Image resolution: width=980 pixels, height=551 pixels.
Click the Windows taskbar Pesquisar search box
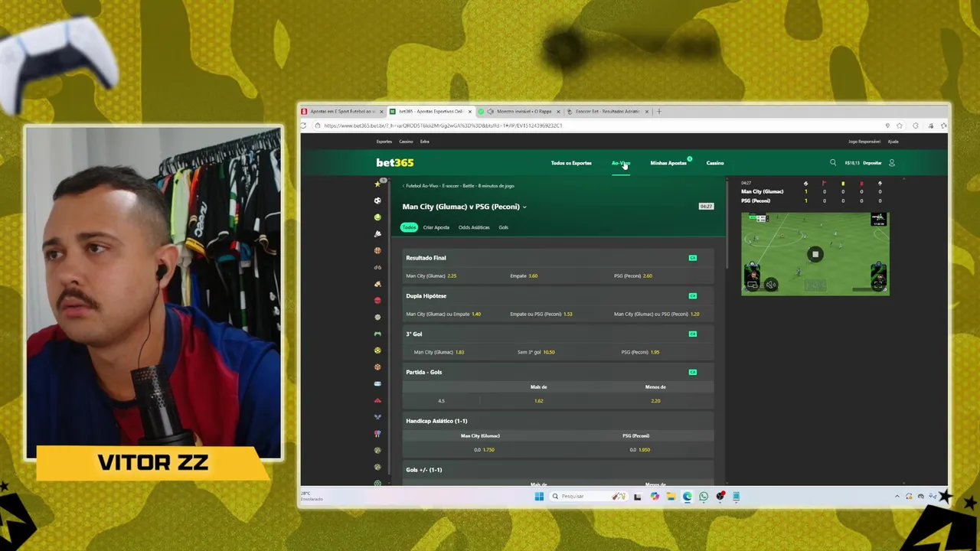tap(587, 496)
